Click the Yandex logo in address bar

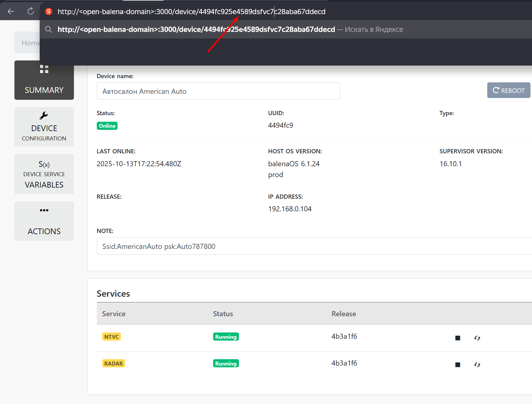[49, 11]
